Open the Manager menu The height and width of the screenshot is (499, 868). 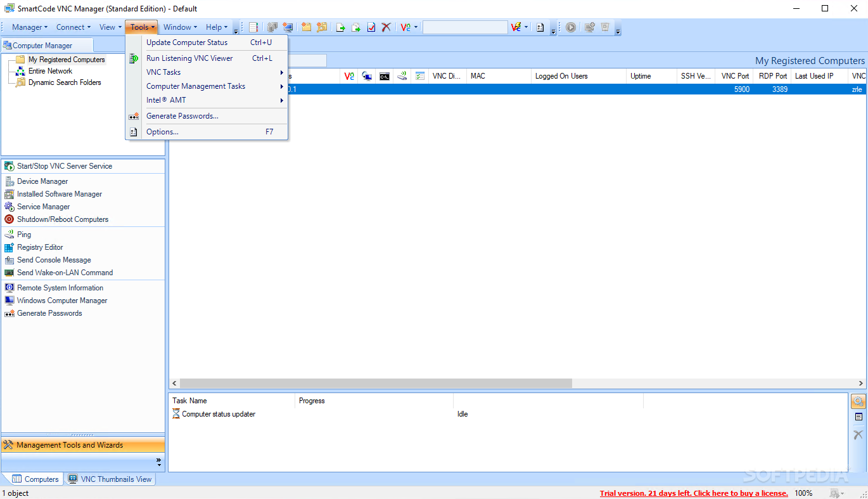click(30, 27)
